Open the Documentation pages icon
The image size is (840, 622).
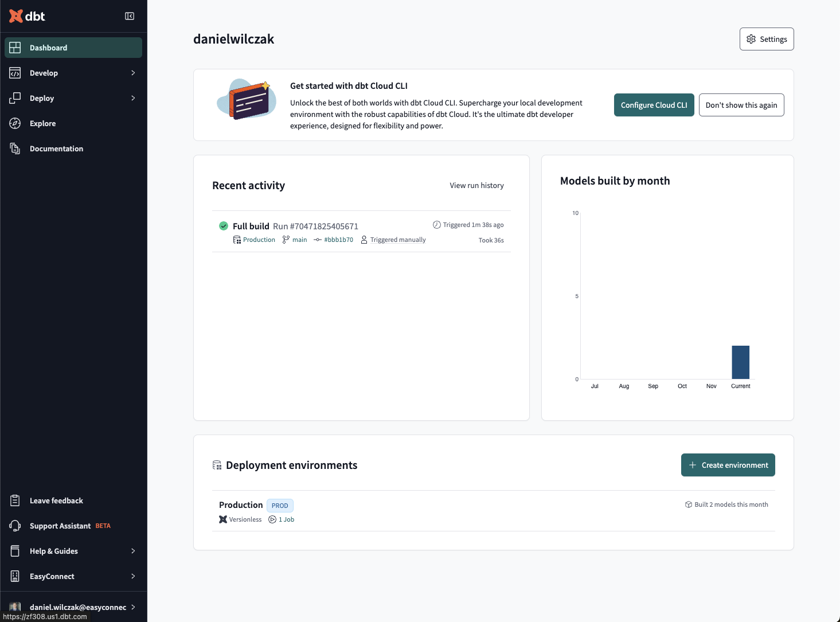[15, 148]
